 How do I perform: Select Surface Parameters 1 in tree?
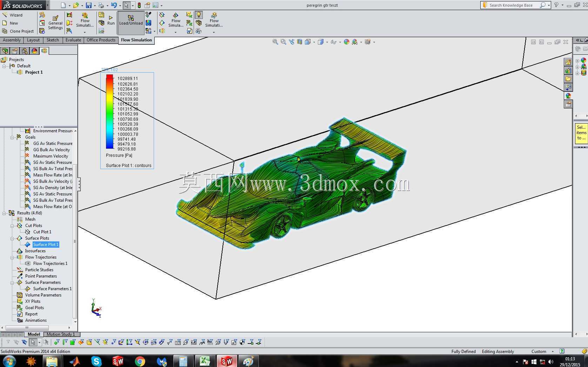pos(52,289)
